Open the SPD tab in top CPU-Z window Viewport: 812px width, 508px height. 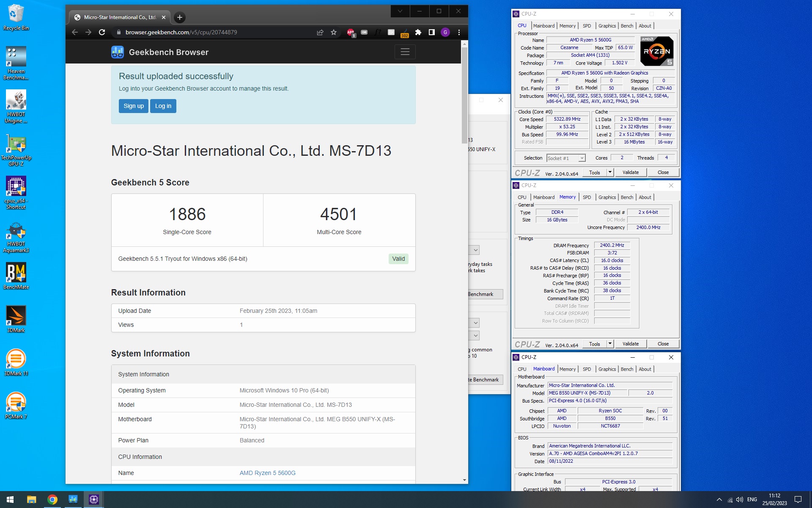[587, 26]
